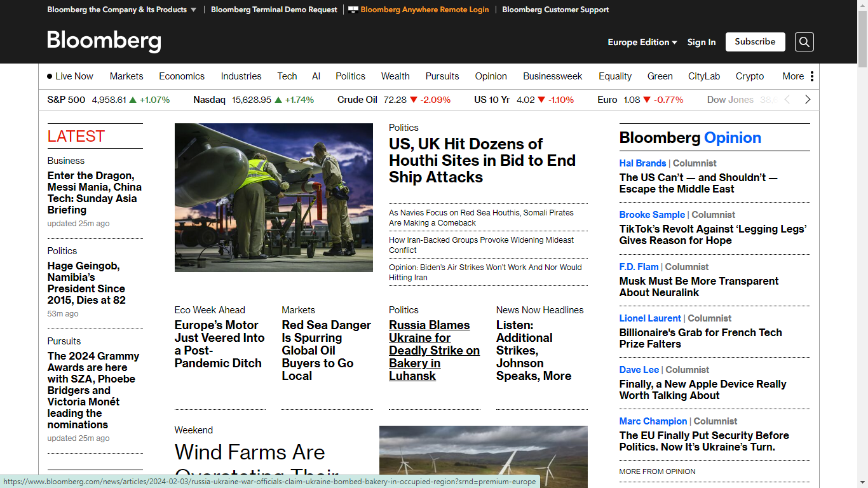The width and height of the screenshot is (868, 488).
Task: Select the Tech nav item
Action: [287, 76]
